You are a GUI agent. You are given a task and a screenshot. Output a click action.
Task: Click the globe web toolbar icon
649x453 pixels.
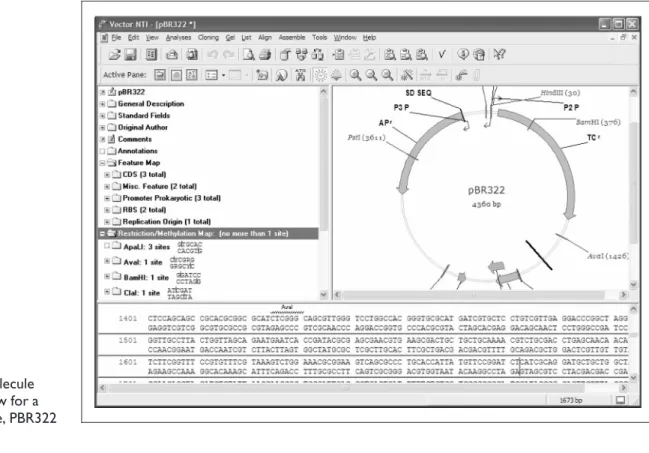(x=479, y=55)
